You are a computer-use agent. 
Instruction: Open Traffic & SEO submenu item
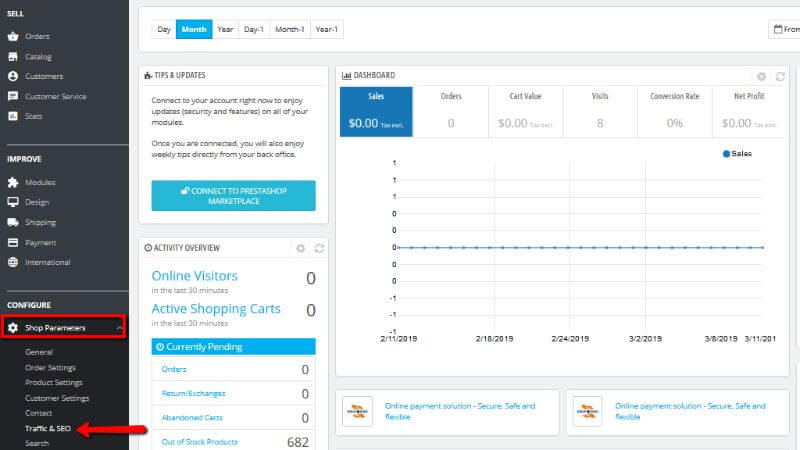click(48, 428)
